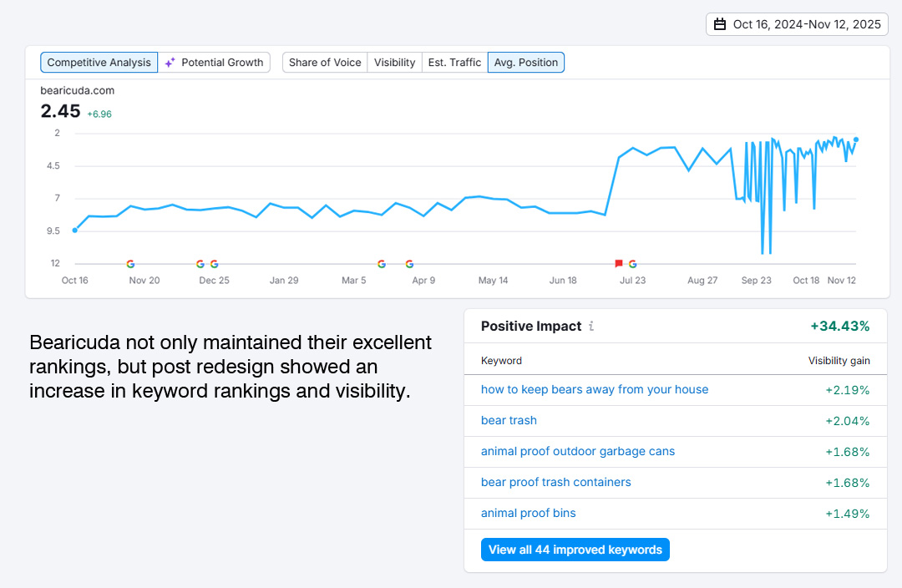Open the "animal proof bins" keyword link
Viewport: 902px width, 588px height.
point(528,513)
